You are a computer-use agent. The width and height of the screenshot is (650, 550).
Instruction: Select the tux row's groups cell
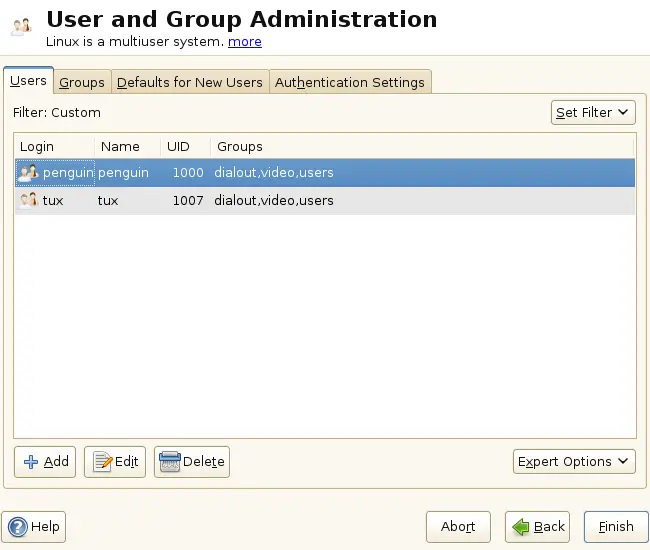[x=274, y=201]
